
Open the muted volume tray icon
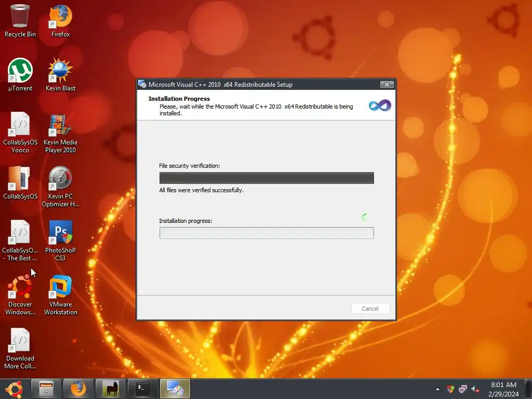475,389
